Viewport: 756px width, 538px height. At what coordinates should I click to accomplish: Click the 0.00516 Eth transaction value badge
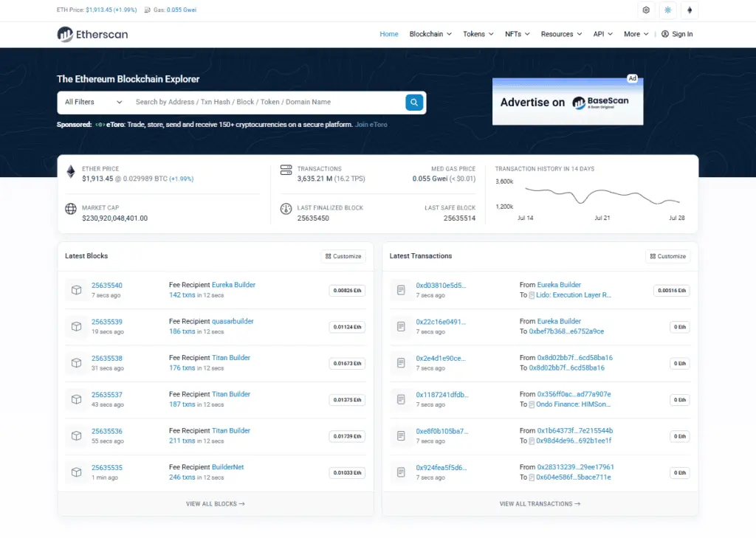672,291
